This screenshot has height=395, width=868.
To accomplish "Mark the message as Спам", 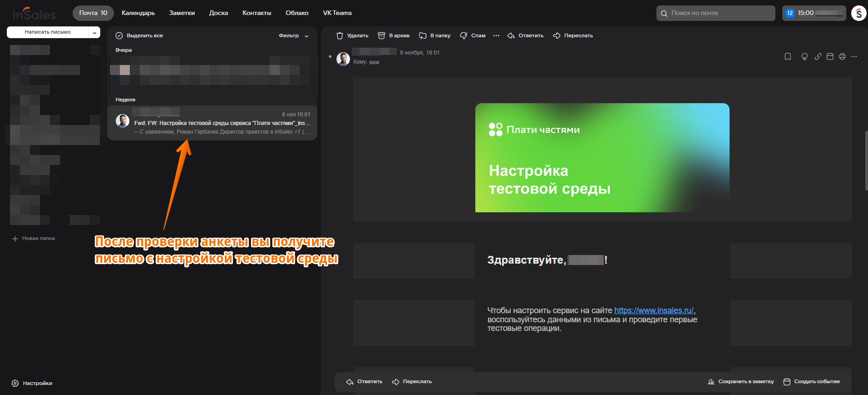I will click(464, 35).
